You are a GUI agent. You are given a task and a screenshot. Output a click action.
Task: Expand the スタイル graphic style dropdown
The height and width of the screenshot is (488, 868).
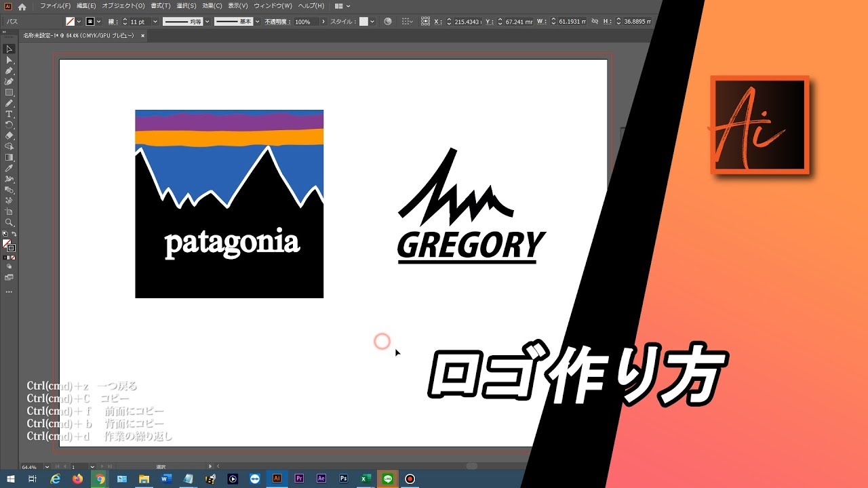tap(372, 22)
